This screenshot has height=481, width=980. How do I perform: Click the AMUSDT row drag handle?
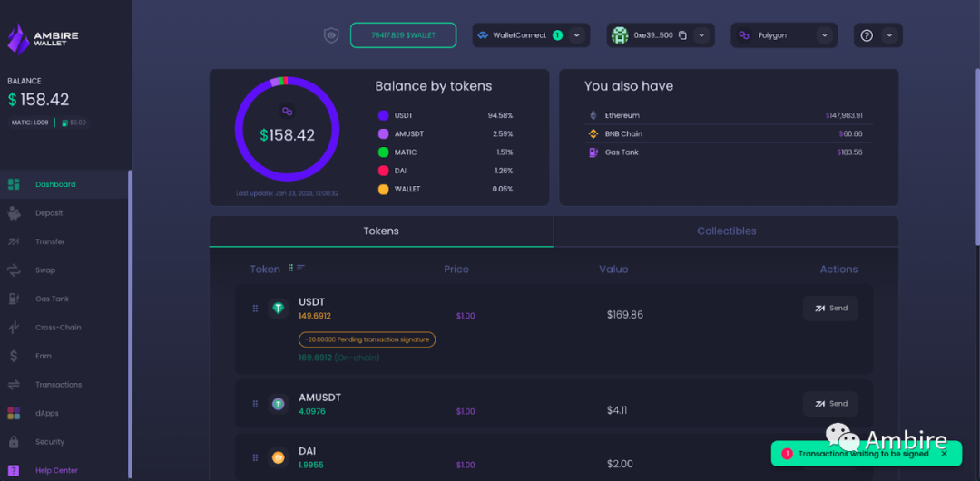[255, 404]
